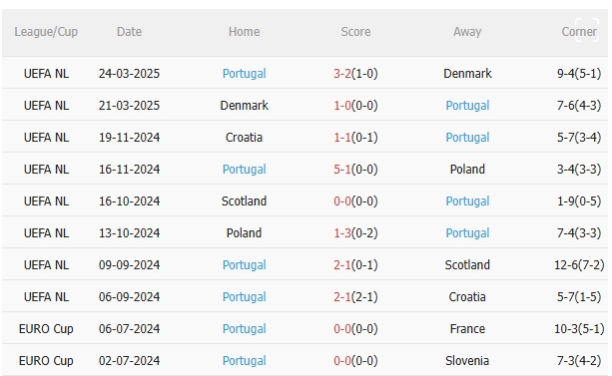Screen dimensions: 612x376
Task: Click the Score column header
Action: 356,32
